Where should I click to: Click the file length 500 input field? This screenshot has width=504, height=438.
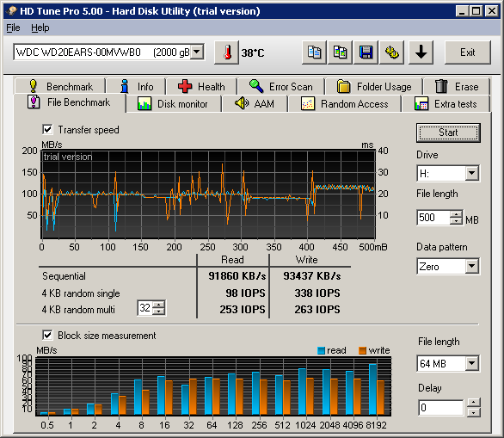coord(433,218)
